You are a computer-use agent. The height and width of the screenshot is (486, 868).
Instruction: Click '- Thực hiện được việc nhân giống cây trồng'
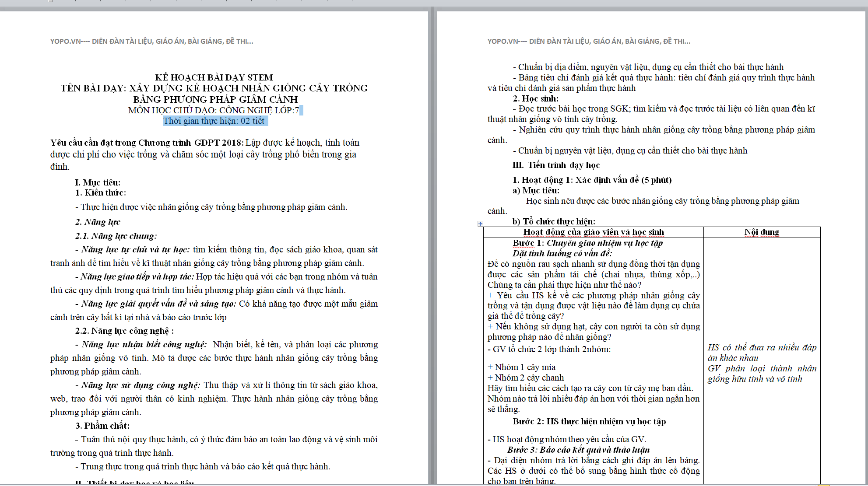(211, 207)
